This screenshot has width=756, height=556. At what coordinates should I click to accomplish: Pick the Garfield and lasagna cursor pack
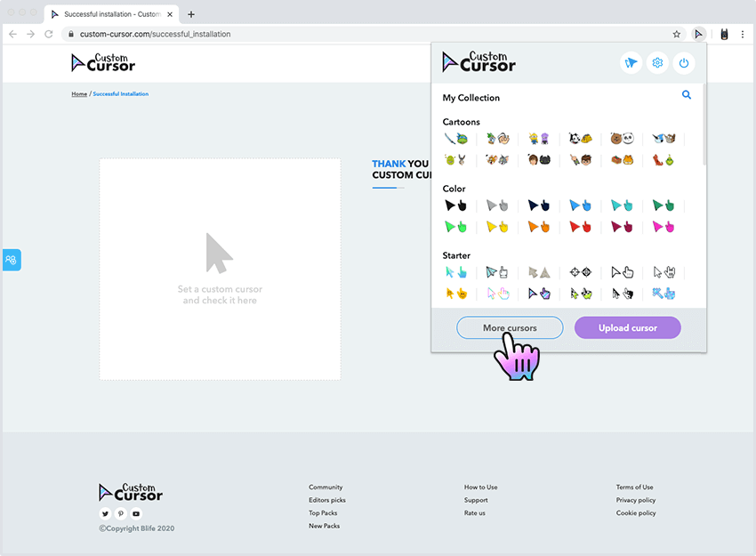pyautogui.click(x=622, y=159)
